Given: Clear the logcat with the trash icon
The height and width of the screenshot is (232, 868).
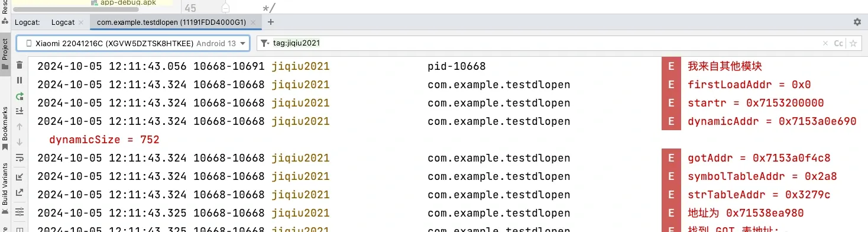Looking at the screenshot, I should point(20,65).
